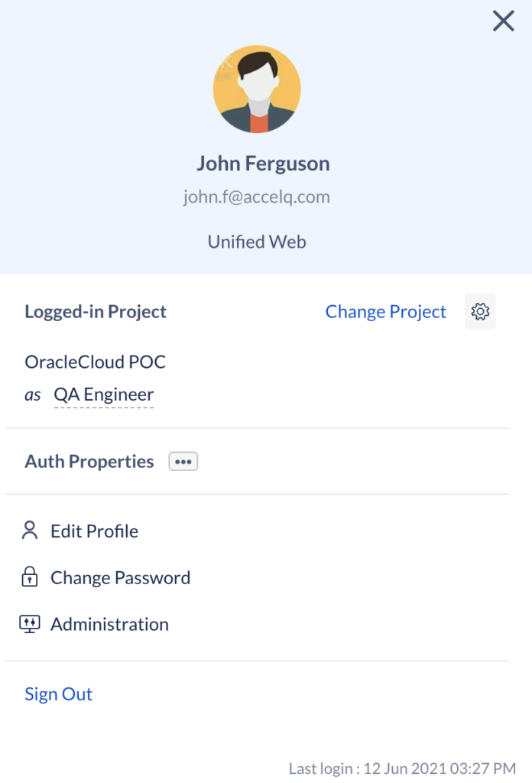Close the user profile panel

coord(503,21)
